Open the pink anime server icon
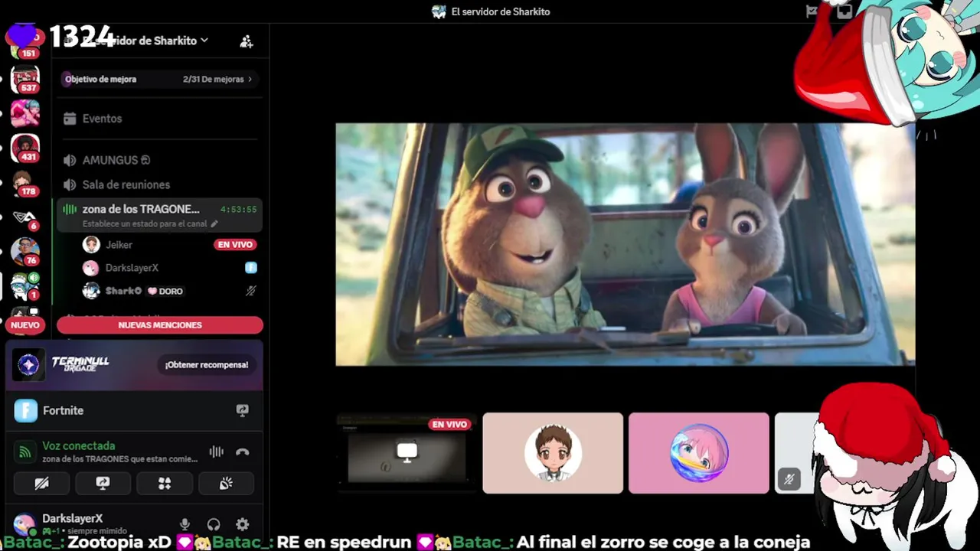This screenshot has width=980, height=551. tap(25, 112)
